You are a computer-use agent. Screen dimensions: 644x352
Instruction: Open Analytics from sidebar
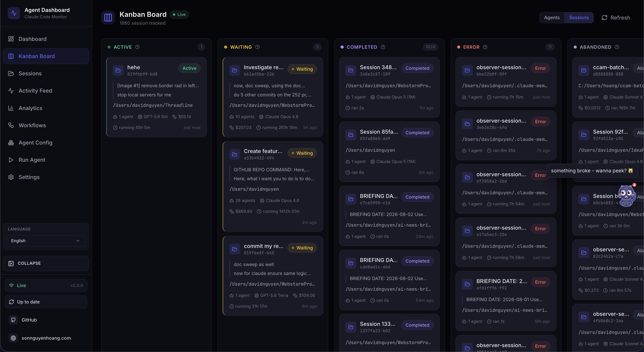tap(46, 108)
